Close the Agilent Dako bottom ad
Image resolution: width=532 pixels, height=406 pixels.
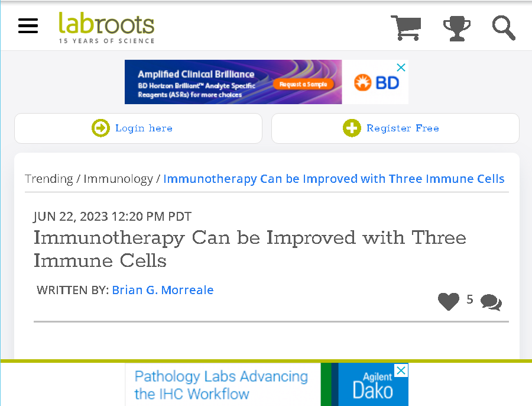pos(401,370)
